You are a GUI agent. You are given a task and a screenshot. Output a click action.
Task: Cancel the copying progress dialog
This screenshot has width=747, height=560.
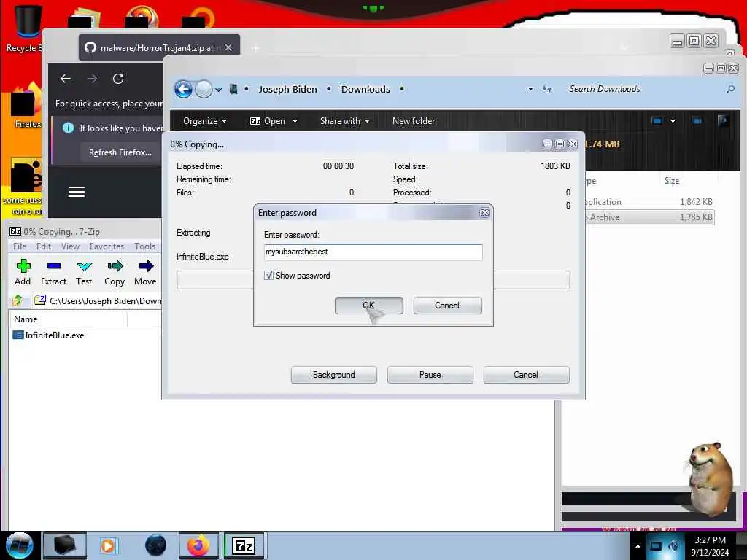pos(526,375)
